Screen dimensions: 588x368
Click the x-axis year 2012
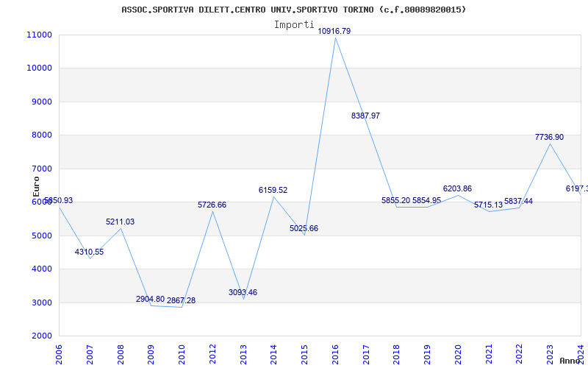(x=212, y=355)
